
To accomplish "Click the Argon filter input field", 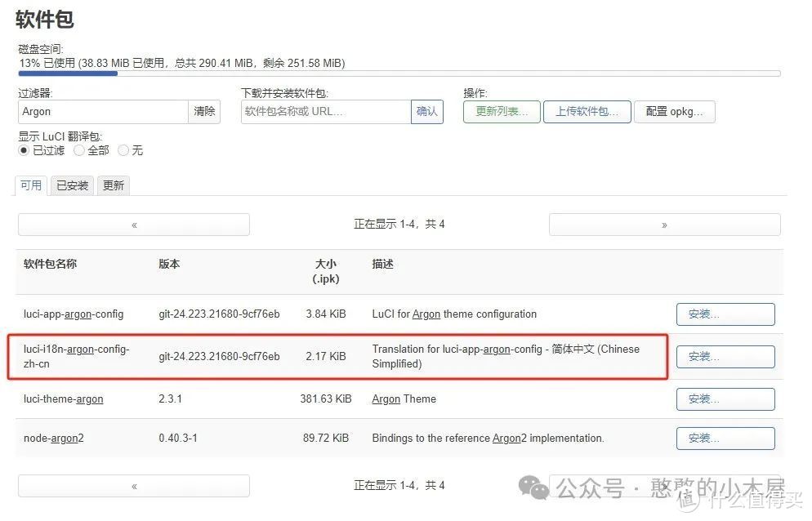I will 102,111.
